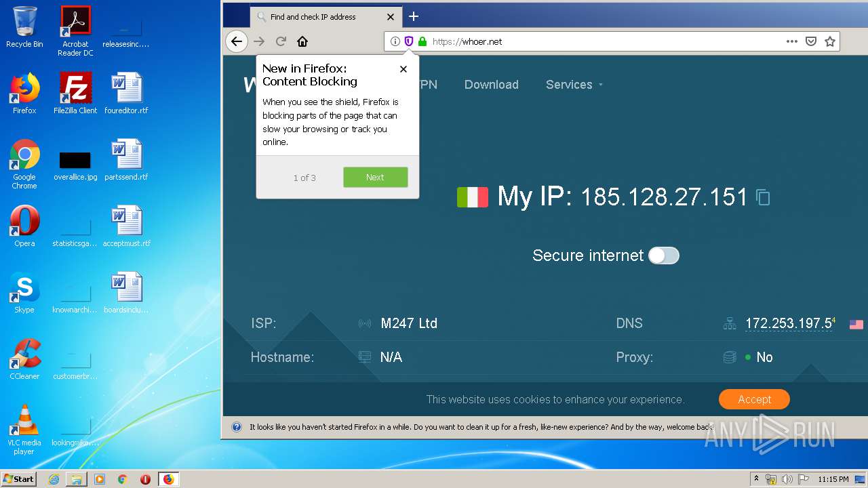Select foureditor.rtf file on desktop

(x=126, y=94)
